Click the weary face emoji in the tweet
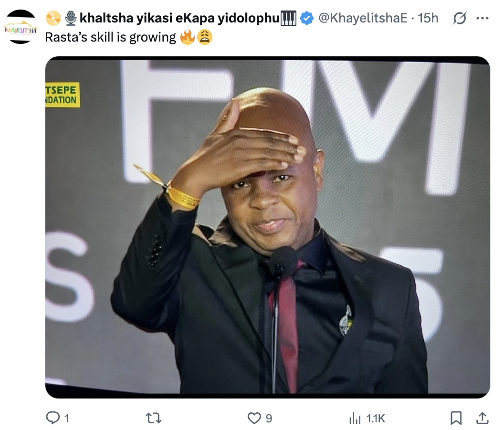The width and height of the screenshot is (504, 430). 204,38
